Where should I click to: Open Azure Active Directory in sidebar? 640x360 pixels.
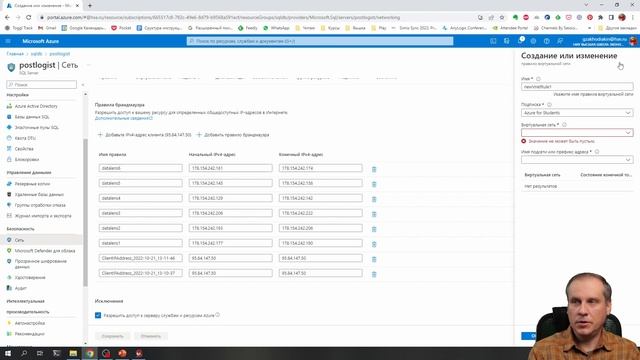click(x=36, y=106)
